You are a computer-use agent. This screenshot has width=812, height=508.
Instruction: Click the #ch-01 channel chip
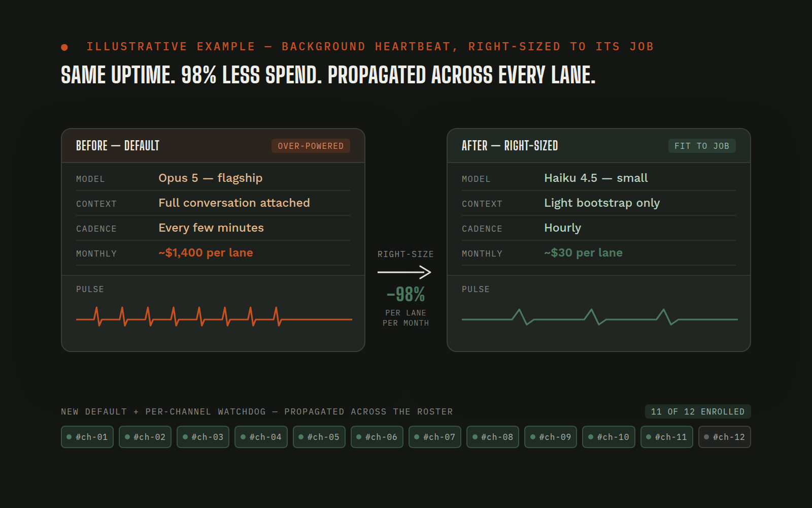pyautogui.click(x=87, y=437)
